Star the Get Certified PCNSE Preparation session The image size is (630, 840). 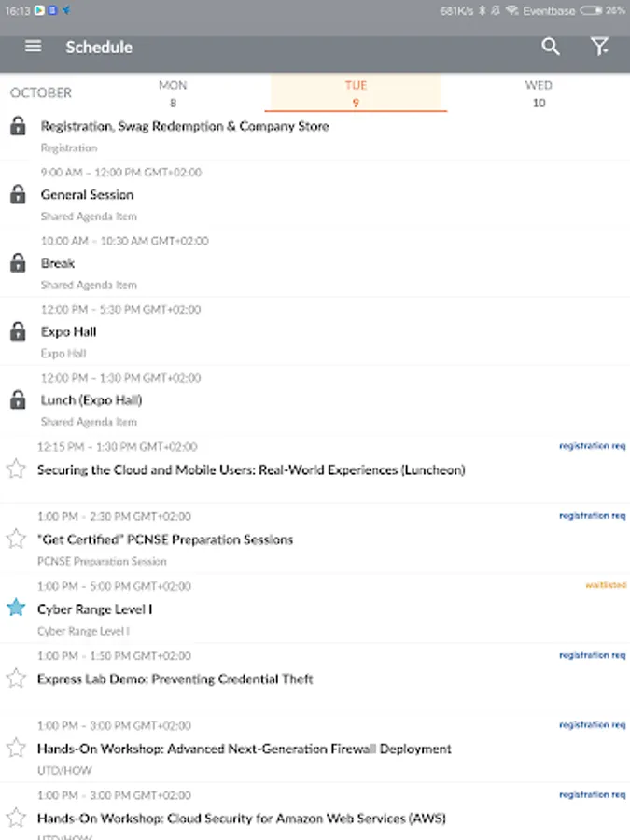click(x=16, y=539)
